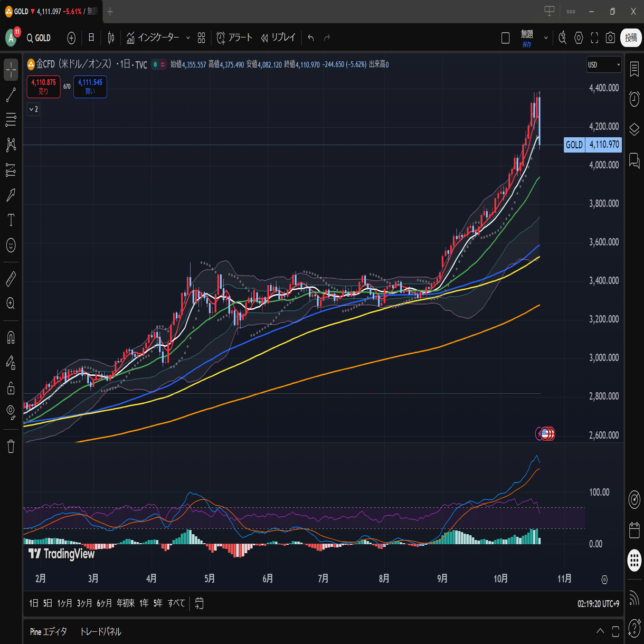Redo the last chart action
The image size is (644, 644).
coord(327,38)
